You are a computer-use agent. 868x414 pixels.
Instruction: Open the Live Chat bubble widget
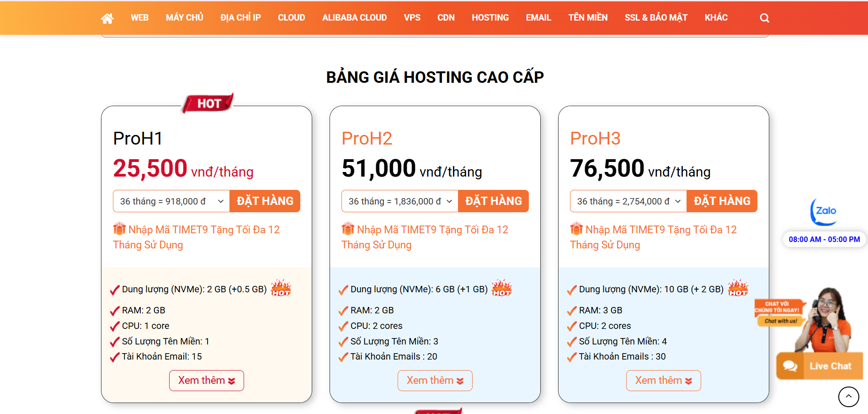[820, 366]
